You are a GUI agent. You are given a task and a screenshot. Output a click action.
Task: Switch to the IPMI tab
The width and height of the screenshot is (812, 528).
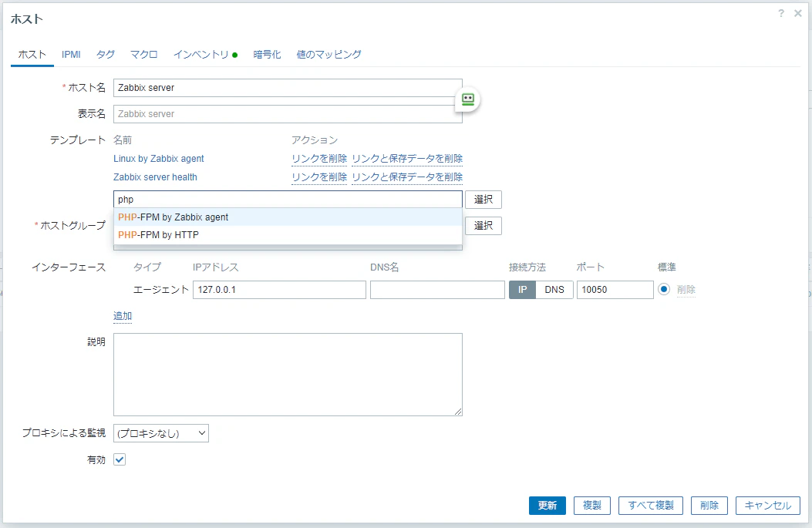(x=71, y=55)
